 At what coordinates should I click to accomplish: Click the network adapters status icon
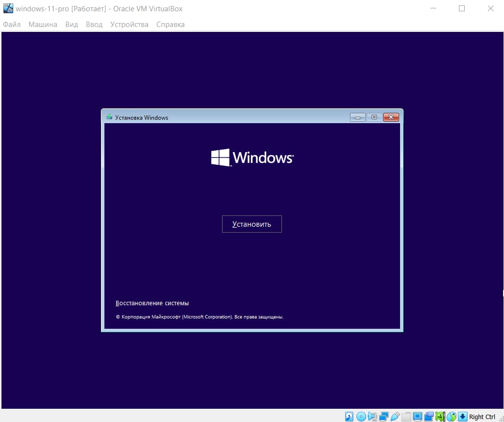pyautogui.click(x=383, y=417)
